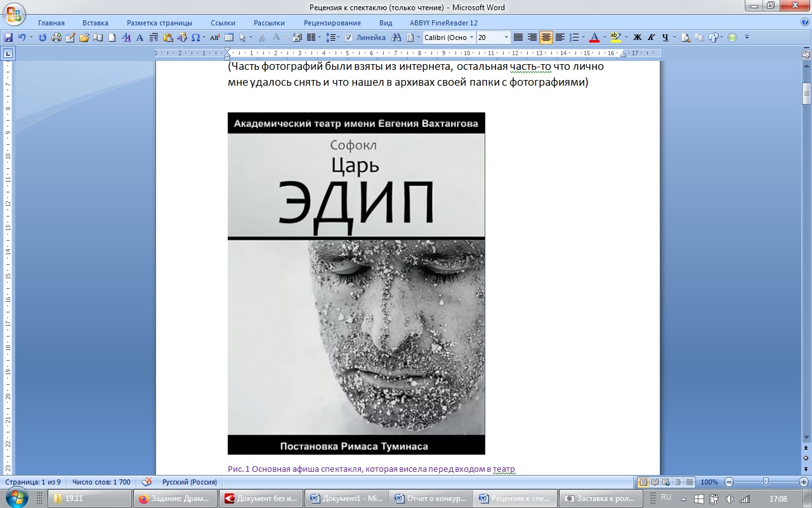
Task: Switch to Outline view
Action: 678,482
